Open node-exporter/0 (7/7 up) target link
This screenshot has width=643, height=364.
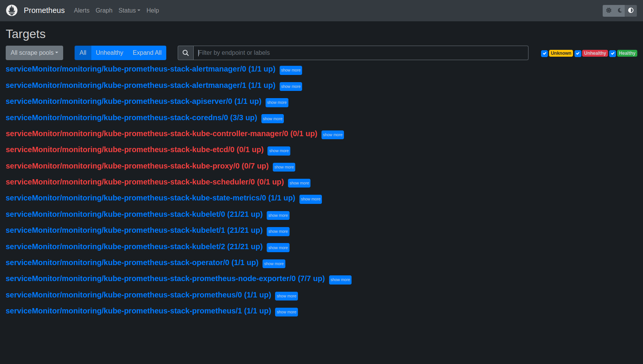point(165,279)
